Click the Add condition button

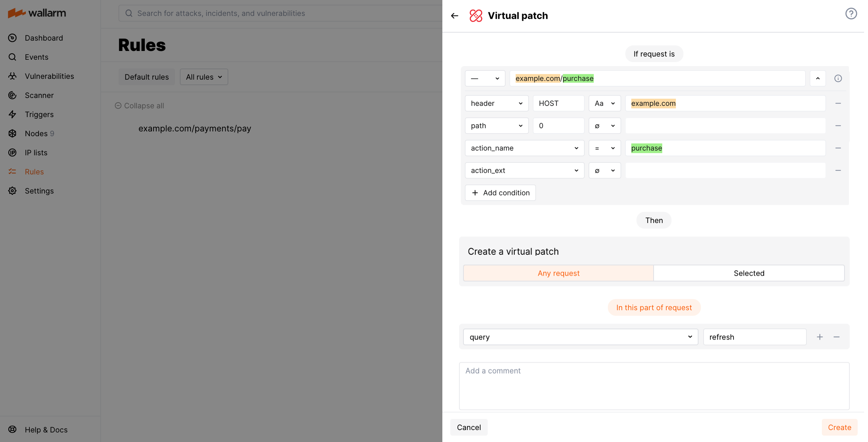[x=500, y=193]
